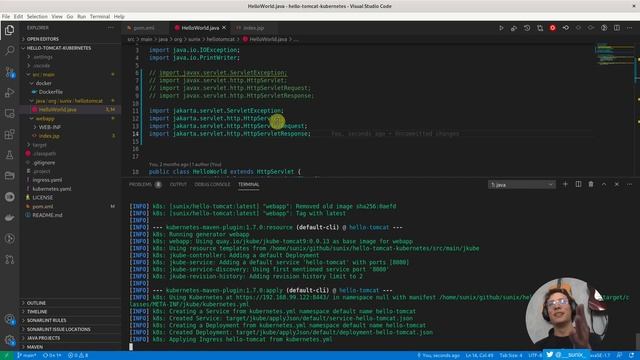This screenshot has height=360, width=640.
Task: Open the File menu
Action: [x=6, y=16]
